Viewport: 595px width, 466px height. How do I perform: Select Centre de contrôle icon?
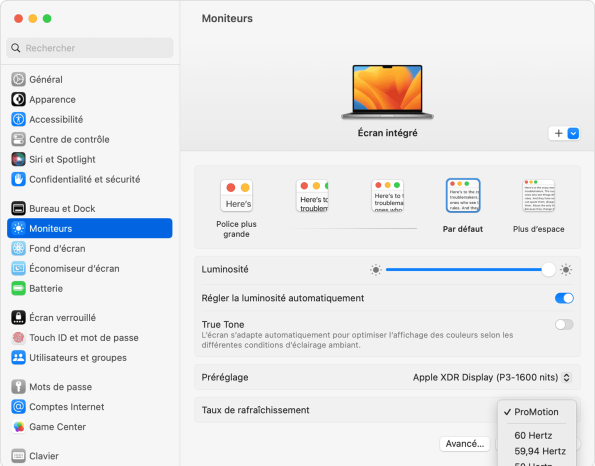coord(18,139)
